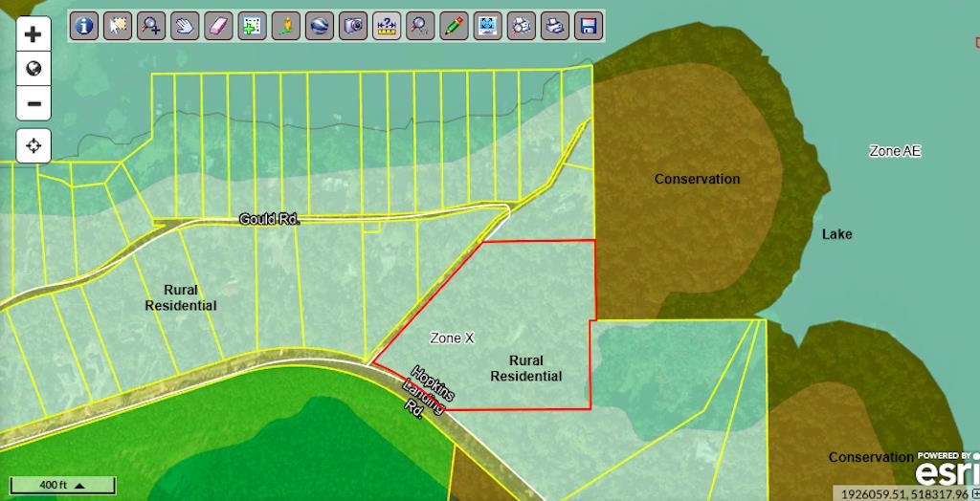This screenshot has height=501, width=980.
Task: Activate the zoom-in magnifier tool
Action: point(151,26)
